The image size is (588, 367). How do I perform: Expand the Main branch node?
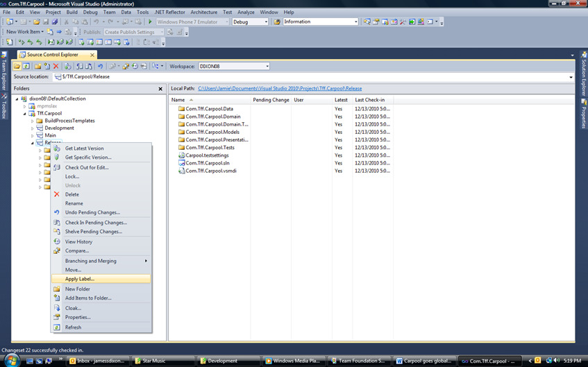[32, 135]
